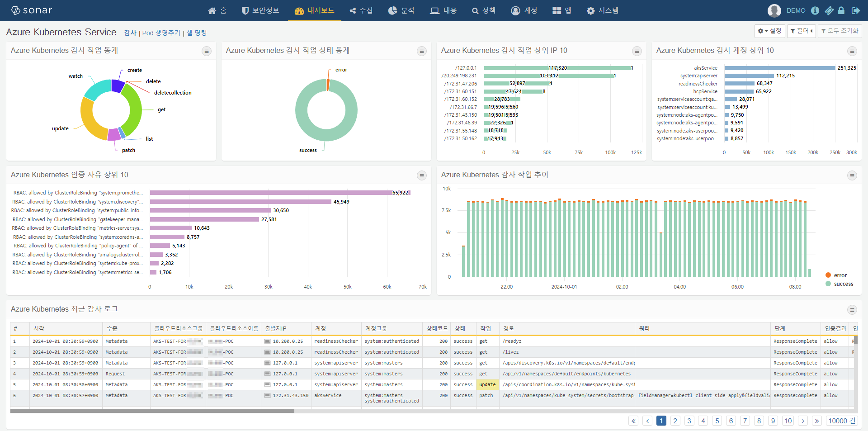Open the 셸 명령 link
The width and height of the screenshot is (868, 431).
pyautogui.click(x=197, y=33)
